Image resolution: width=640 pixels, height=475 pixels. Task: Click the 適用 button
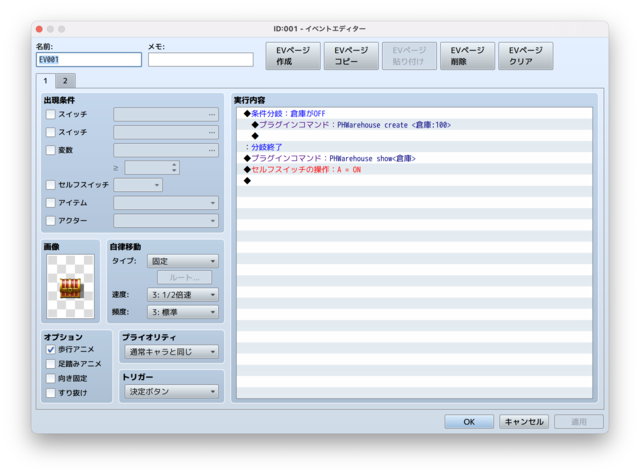click(x=579, y=422)
